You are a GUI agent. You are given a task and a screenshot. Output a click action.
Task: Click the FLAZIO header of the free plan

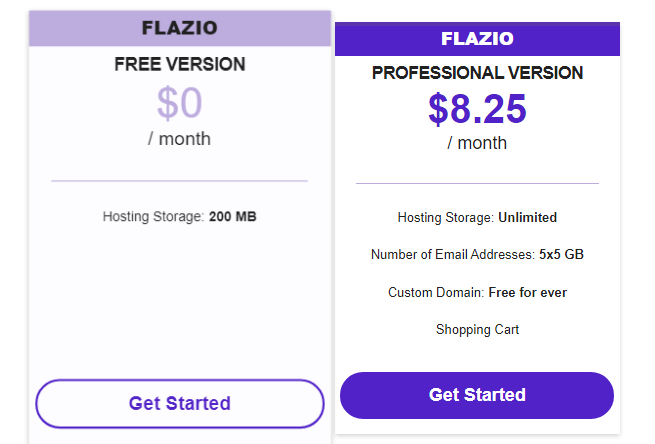tap(180, 28)
